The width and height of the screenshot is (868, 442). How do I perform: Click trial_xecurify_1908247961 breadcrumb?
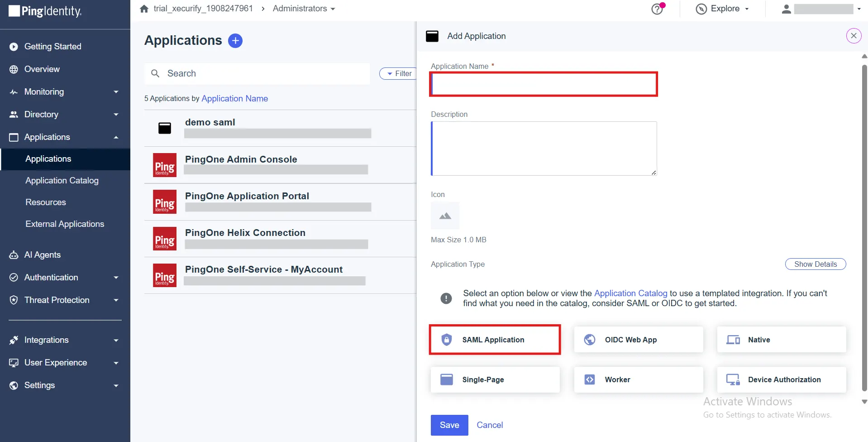click(203, 9)
